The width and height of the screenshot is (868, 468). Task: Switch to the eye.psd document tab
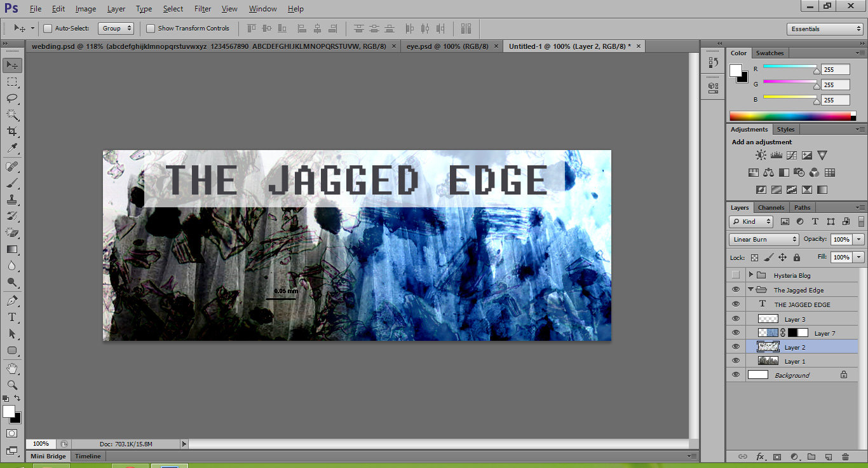[447, 46]
